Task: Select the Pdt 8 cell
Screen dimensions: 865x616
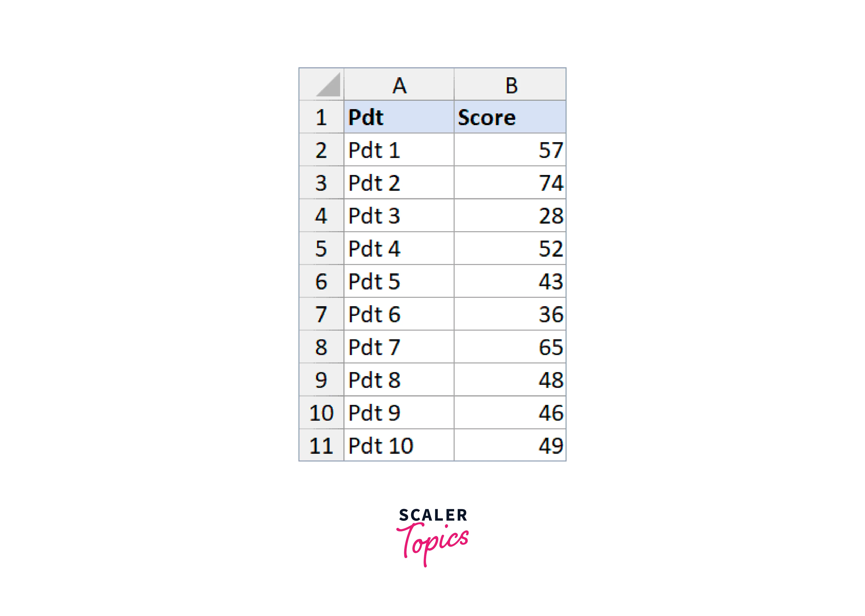Action: coord(399,380)
